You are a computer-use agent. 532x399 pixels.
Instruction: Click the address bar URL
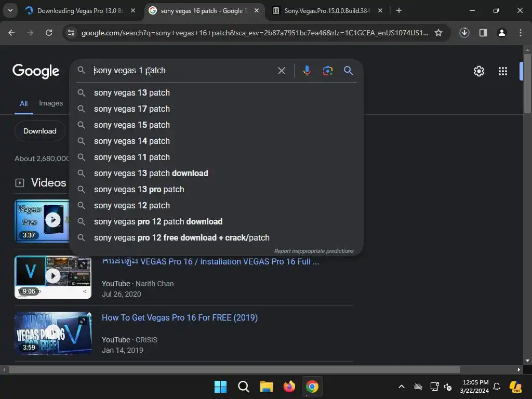pos(255,33)
